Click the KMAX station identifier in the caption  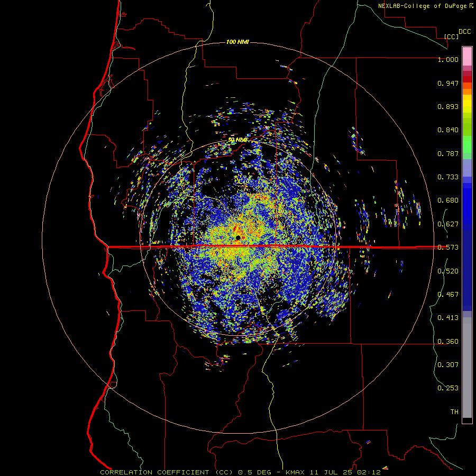coord(296,472)
